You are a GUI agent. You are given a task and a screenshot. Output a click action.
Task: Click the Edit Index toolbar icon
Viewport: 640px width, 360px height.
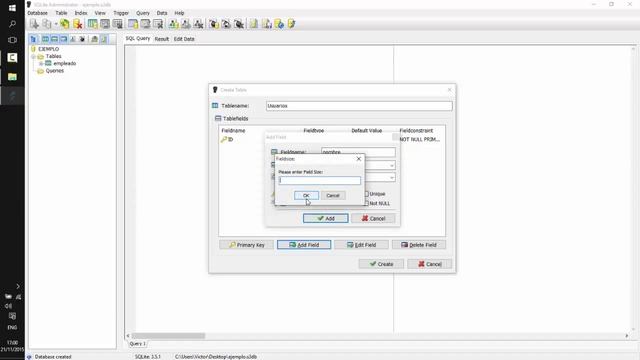(x=145, y=24)
